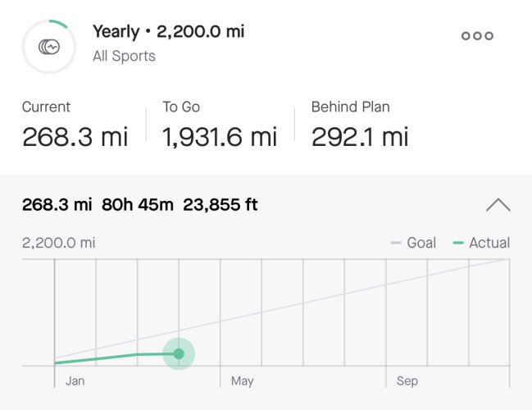Tap the 2,200.0 mi chart axis label
The image size is (532, 410).
coord(59,243)
